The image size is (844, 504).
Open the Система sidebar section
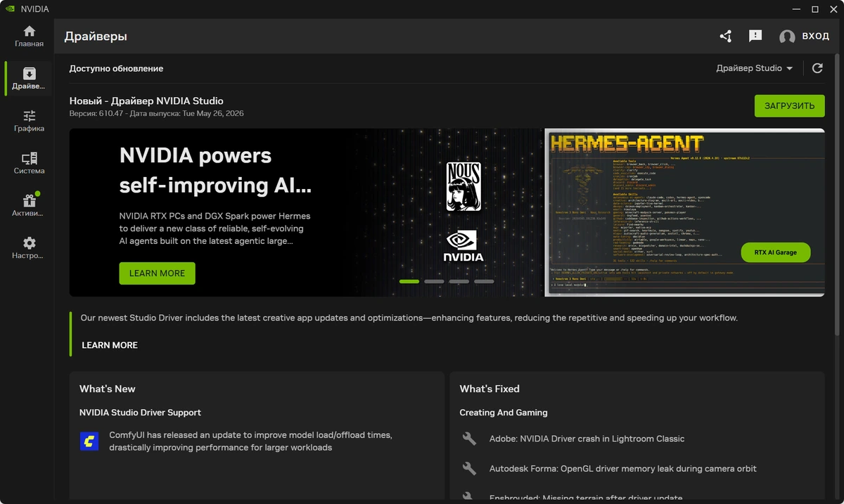click(x=29, y=164)
